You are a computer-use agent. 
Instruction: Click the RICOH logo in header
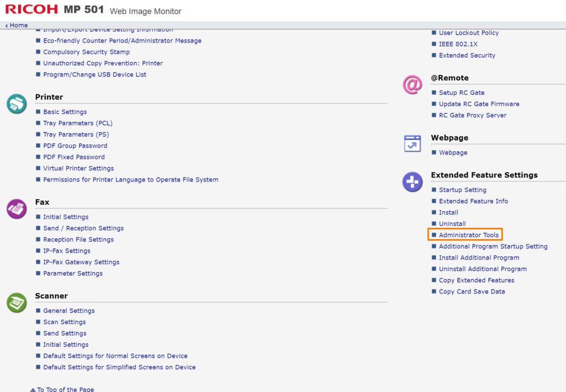(32, 10)
